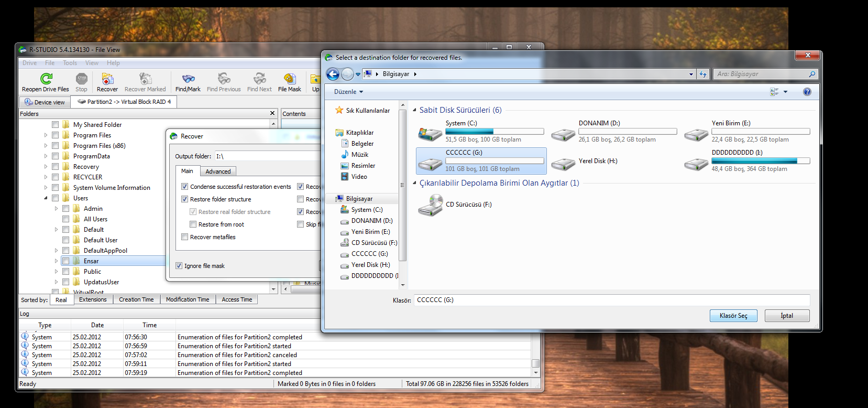Viewport: 868px width, 408px height.
Task: Open view options dropdown arrow
Action: [785, 92]
